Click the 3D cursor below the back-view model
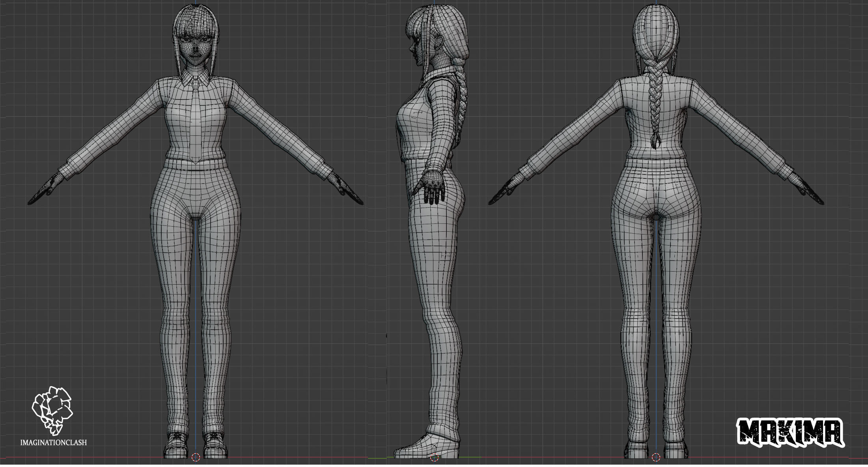 (x=656, y=458)
